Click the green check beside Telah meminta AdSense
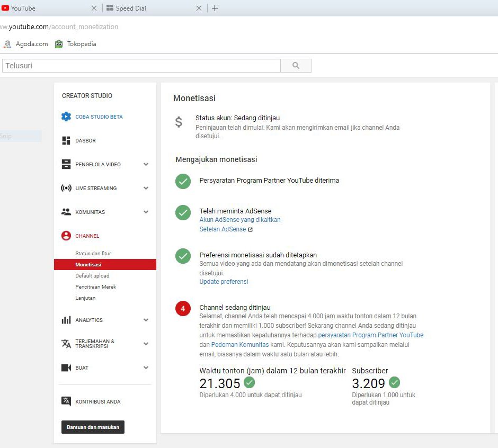Screen dimensions: 498x448 click(183, 212)
